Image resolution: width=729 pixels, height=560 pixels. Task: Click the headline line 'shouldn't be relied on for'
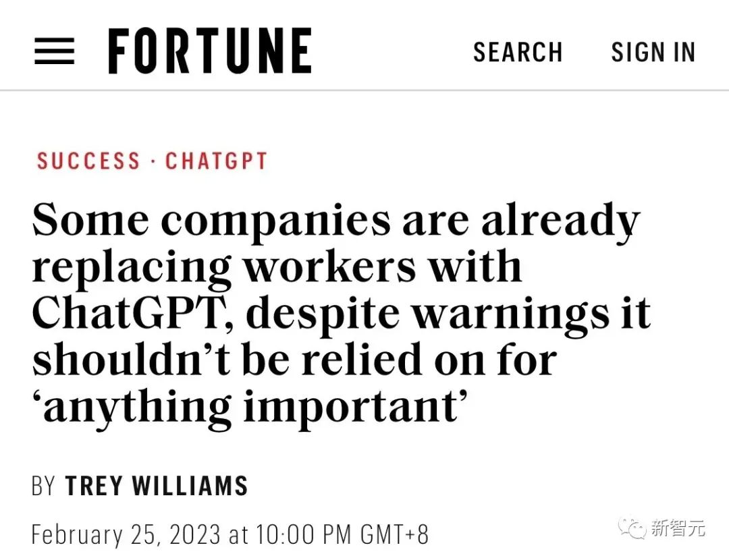pyautogui.click(x=294, y=359)
